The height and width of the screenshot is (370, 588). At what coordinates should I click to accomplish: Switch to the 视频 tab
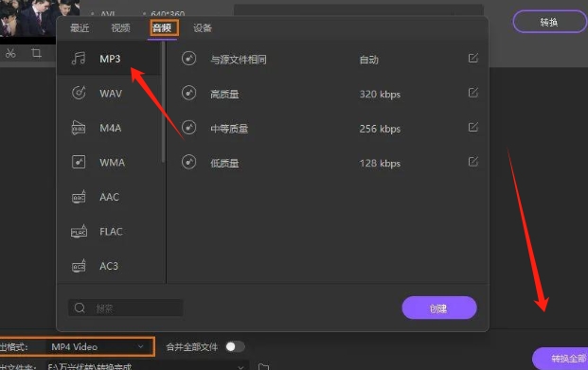(x=120, y=27)
